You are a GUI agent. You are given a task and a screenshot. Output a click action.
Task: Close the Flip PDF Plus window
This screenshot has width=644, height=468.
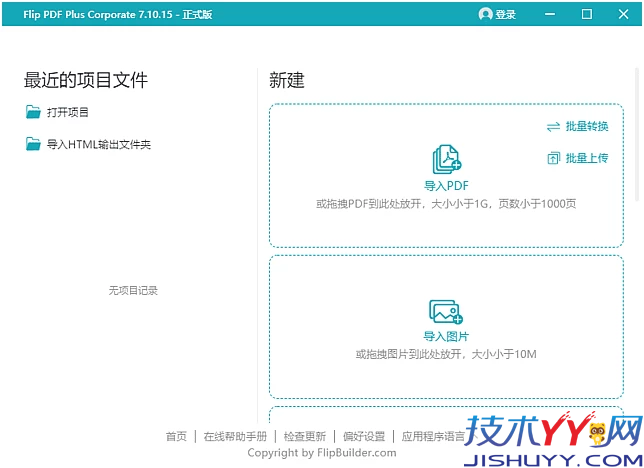(x=623, y=14)
